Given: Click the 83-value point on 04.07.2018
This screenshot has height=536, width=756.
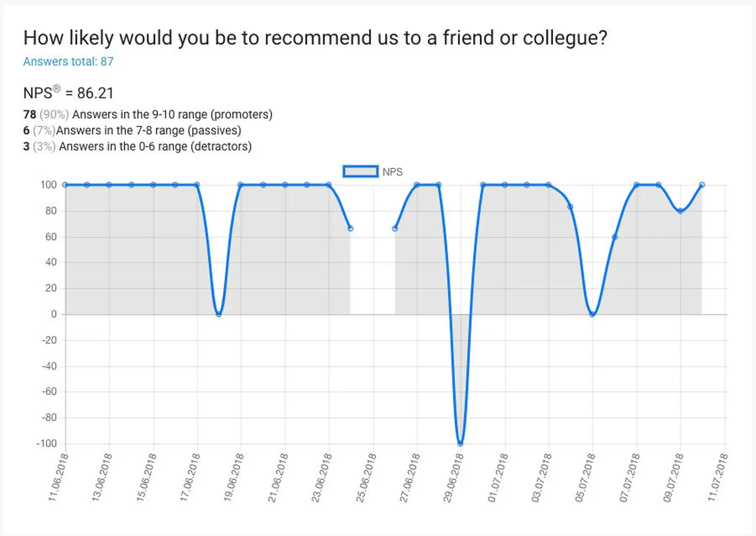Looking at the screenshot, I should (x=570, y=207).
